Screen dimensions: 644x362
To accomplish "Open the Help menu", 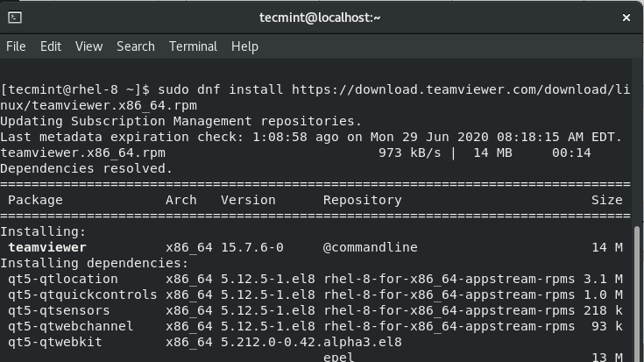I will coord(244,46).
